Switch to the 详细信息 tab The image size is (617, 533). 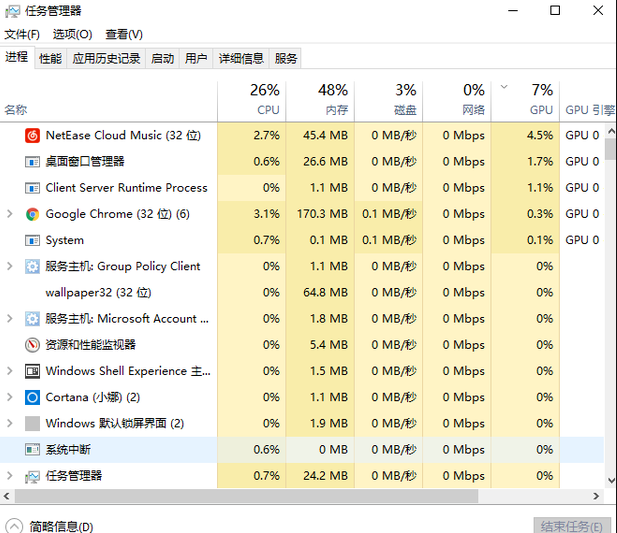[241, 59]
